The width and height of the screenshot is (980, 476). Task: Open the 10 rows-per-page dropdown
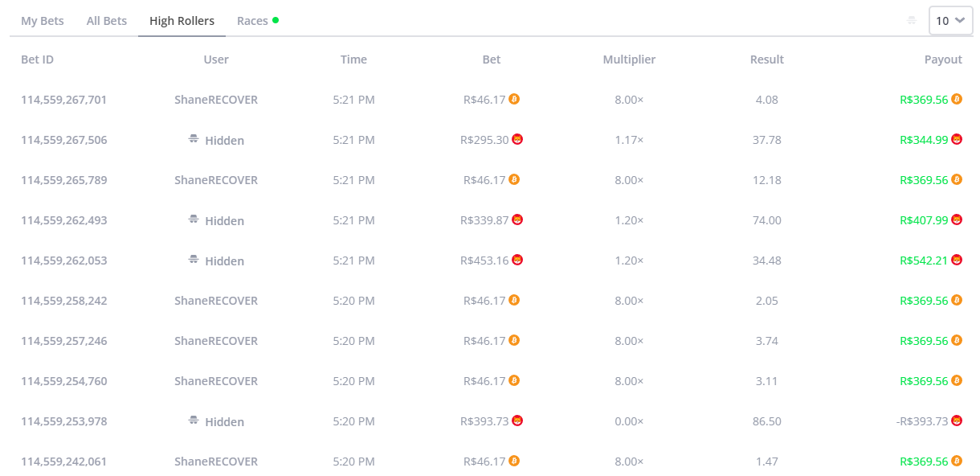(x=950, y=21)
